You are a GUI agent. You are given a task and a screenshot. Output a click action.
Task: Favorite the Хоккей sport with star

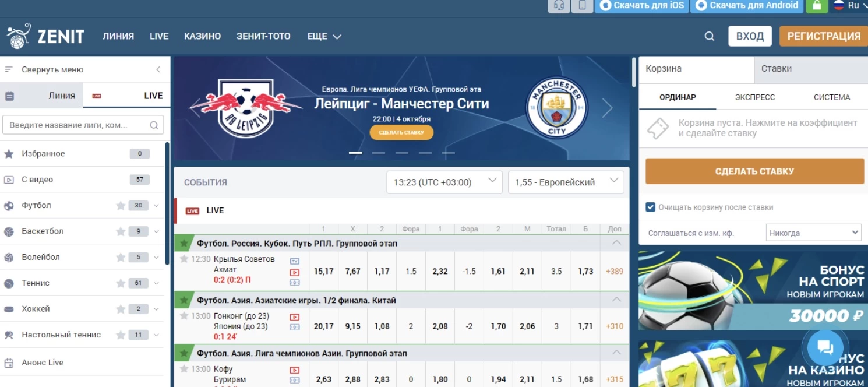(x=121, y=309)
